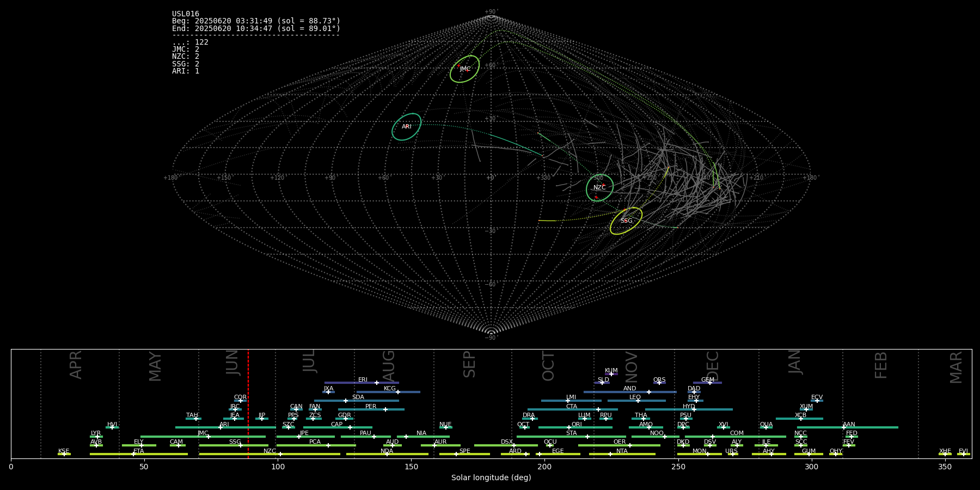
Task: Click the ECV shower label in timeline
Action: tap(817, 397)
